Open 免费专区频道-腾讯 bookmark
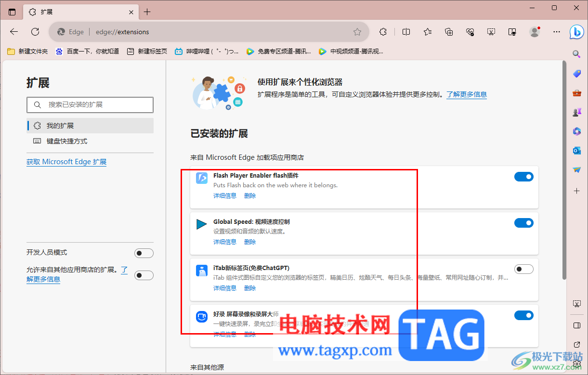The height and width of the screenshot is (375, 588). pos(278,51)
